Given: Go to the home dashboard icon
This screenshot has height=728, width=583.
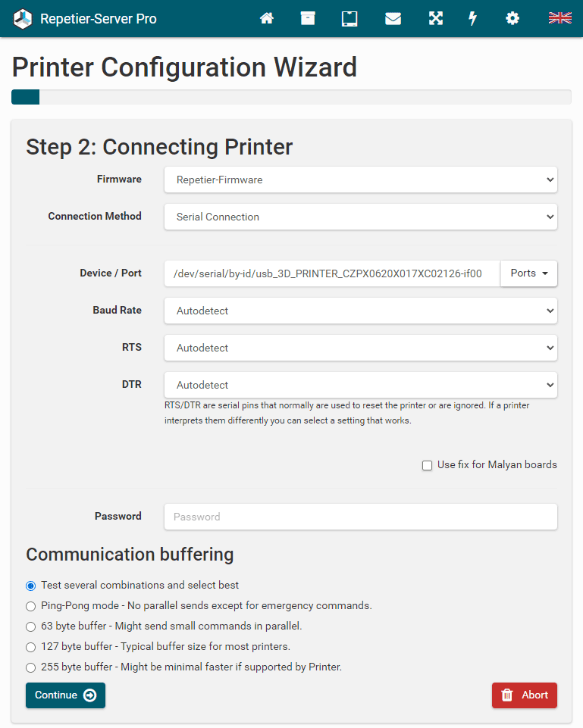Looking at the screenshot, I should [x=267, y=19].
